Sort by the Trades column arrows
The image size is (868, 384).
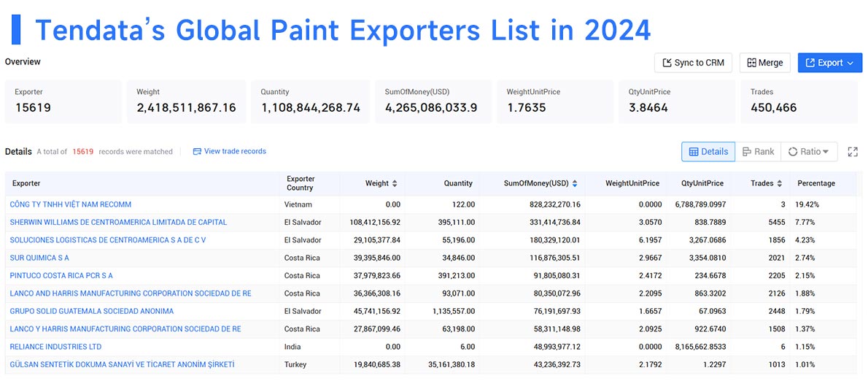point(780,183)
